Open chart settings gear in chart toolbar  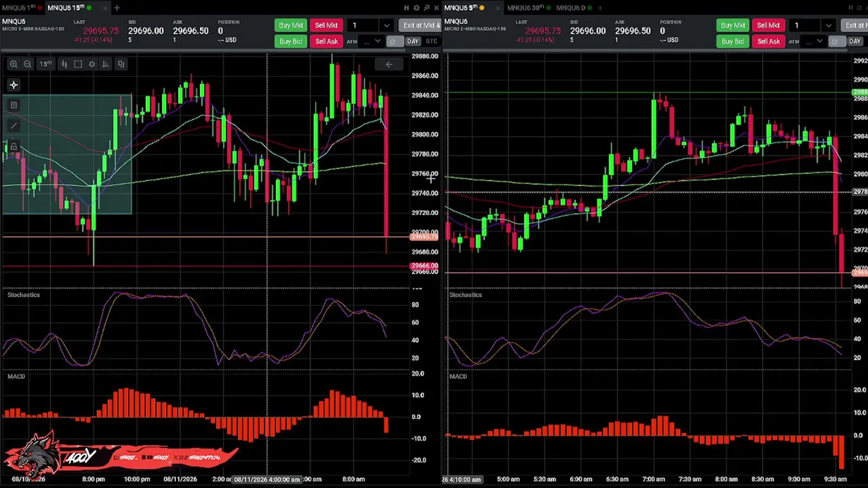click(x=92, y=64)
